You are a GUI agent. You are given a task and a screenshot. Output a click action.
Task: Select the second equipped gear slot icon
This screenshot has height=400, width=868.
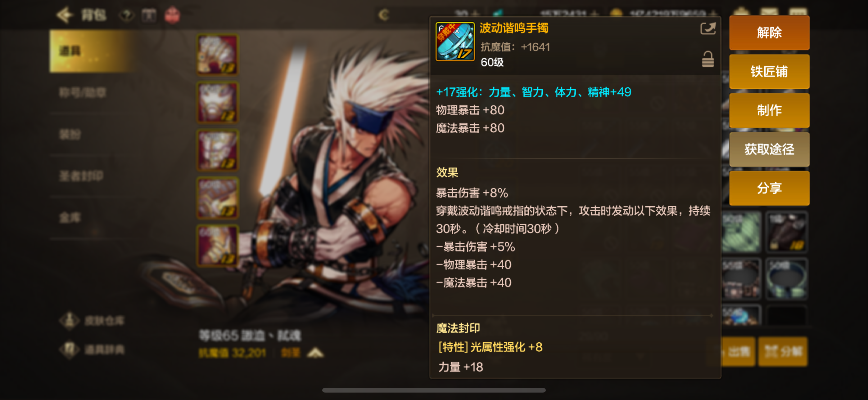(218, 102)
